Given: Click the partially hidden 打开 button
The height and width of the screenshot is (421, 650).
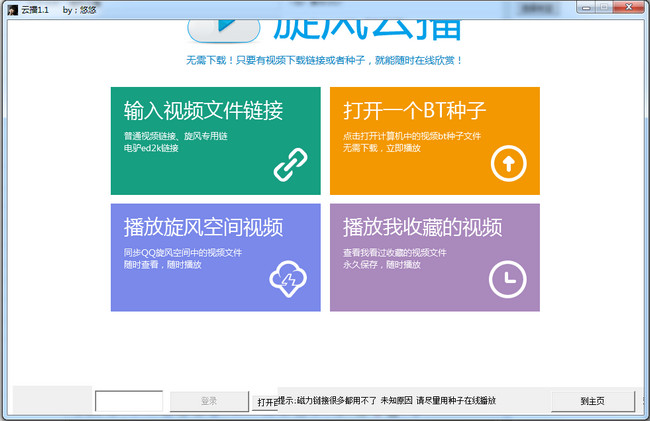Looking at the screenshot, I should (265, 402).
